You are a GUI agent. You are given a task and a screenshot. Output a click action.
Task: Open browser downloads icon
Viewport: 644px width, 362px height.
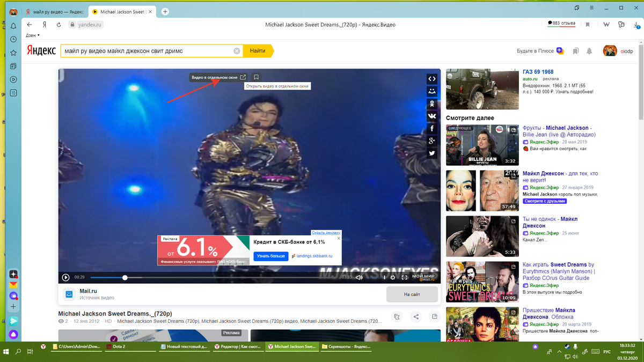[636, 25]
